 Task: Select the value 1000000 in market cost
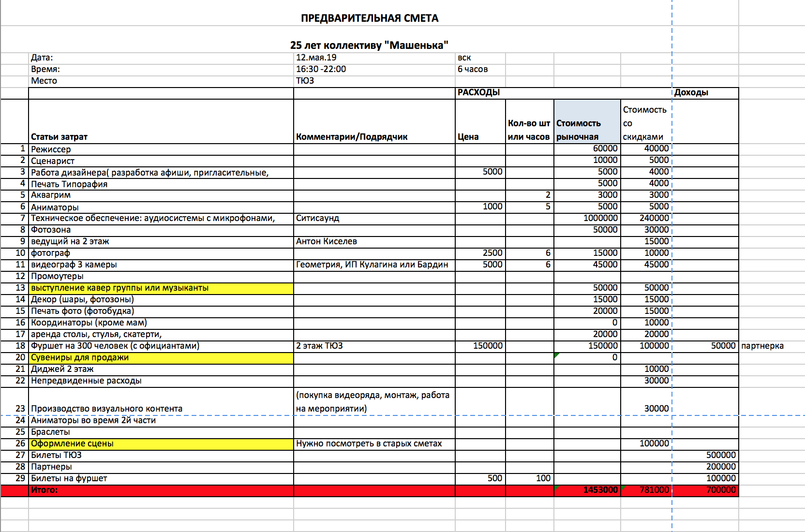coord(587,219)
